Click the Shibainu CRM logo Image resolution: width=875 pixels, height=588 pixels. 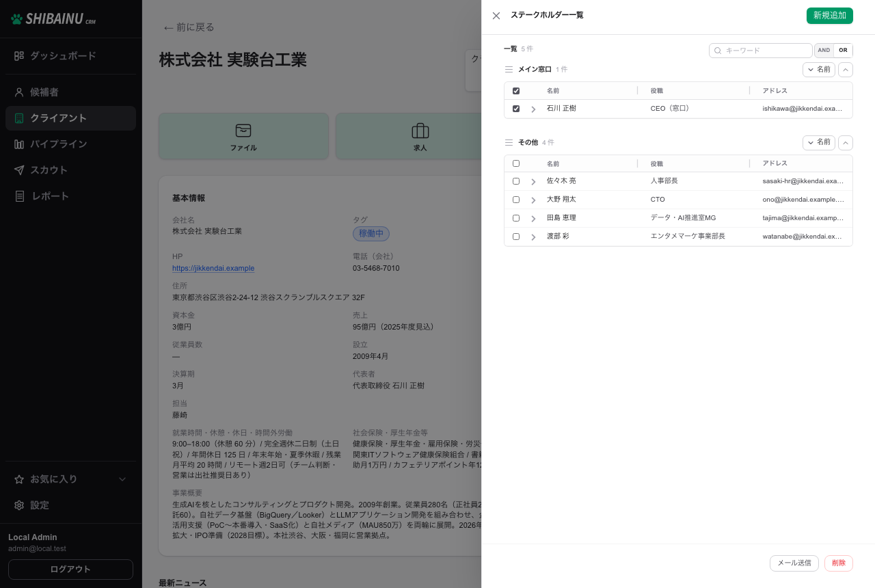coord(53,19)
